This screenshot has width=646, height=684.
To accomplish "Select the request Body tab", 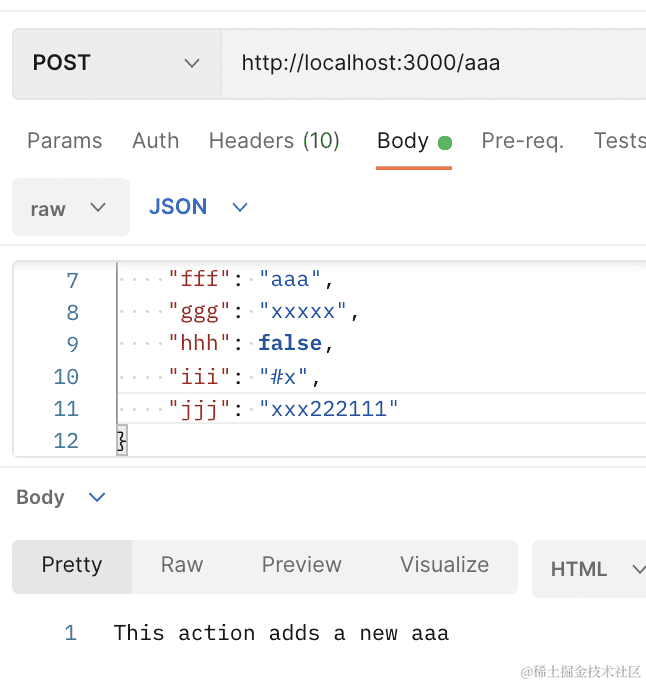I will tap(402, 141).
